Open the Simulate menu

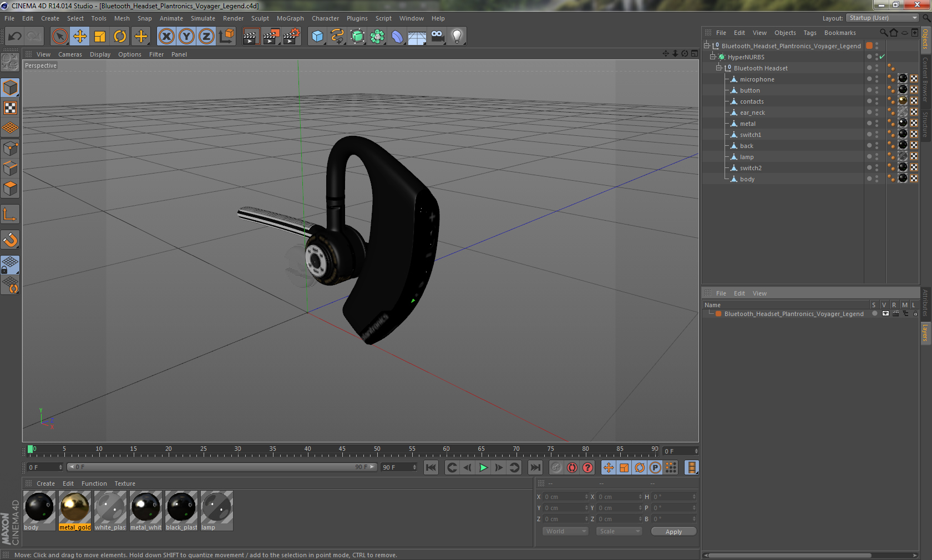[203, 18]
